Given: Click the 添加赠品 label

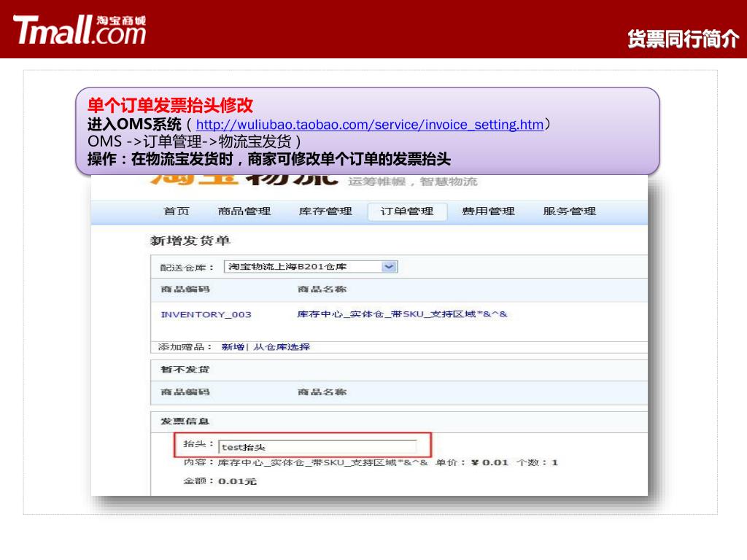Looking at the screenshot, I should point(185,346).
